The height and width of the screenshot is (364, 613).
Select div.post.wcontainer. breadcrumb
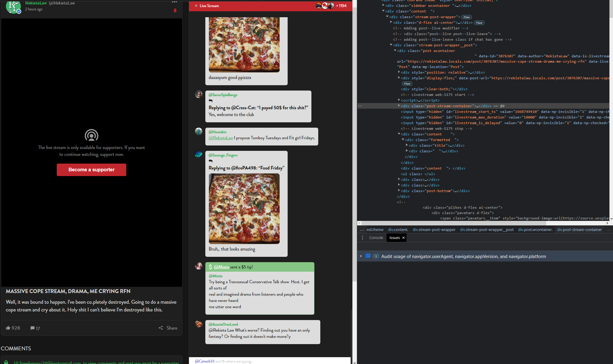click(x=535, y=230)
